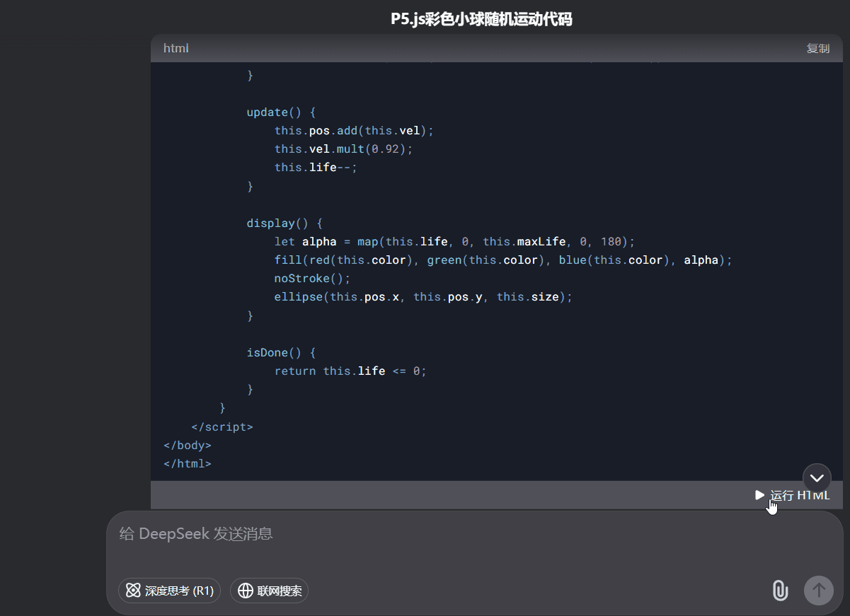Click the line display() {
The height and width of the screenshot is (616, 850).
coord(285,223)
